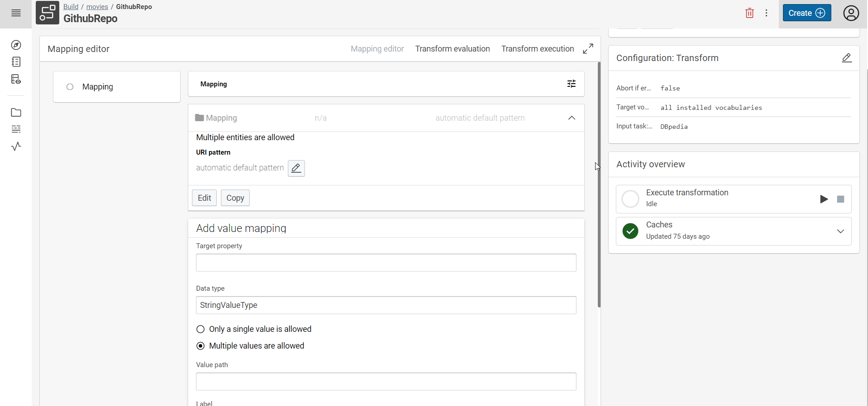Open the folder icon in left sidebar
Image resolution: width=868 pixels, height=406 pixels.
[16, 113]
